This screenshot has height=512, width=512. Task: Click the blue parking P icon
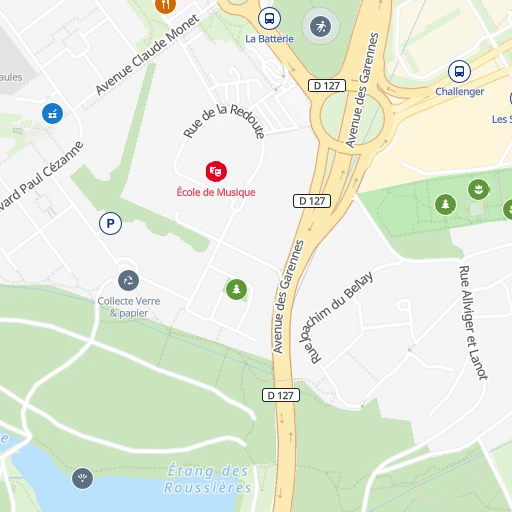pyautogui.click(x=110, y=223)
